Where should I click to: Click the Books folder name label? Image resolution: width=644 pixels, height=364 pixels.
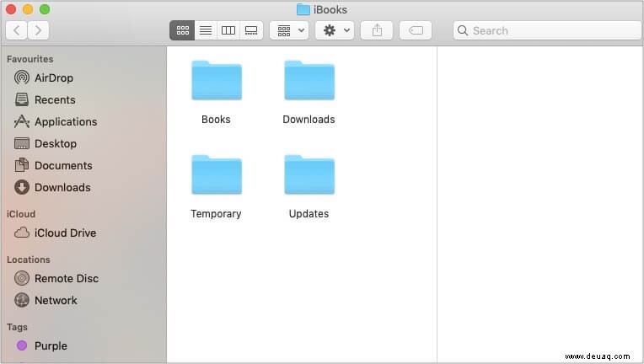click(216, 120)
